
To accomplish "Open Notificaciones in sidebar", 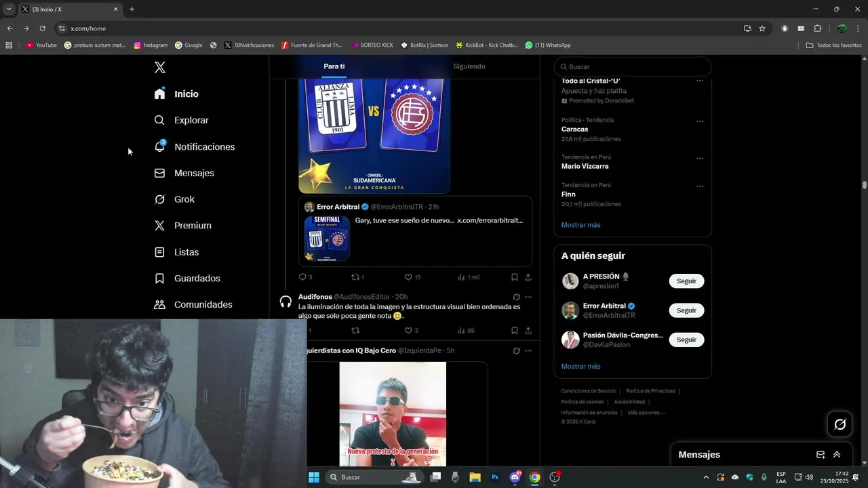I will pyautogui.click(x=195, y=146).
